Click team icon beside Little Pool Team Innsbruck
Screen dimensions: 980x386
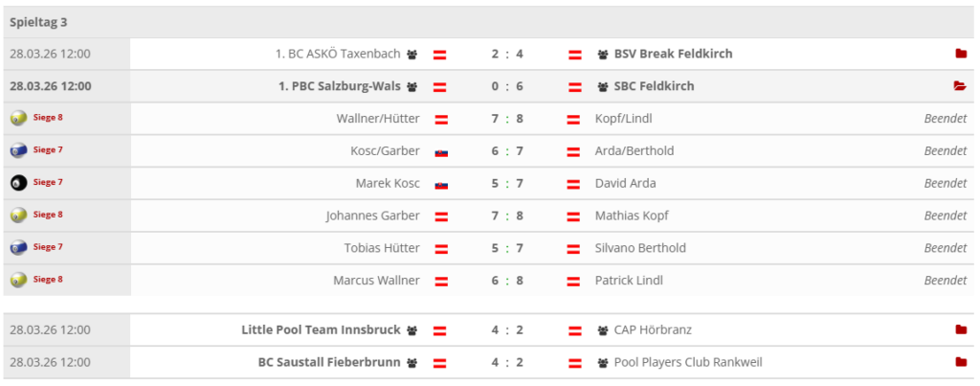[x=412, y=330]
